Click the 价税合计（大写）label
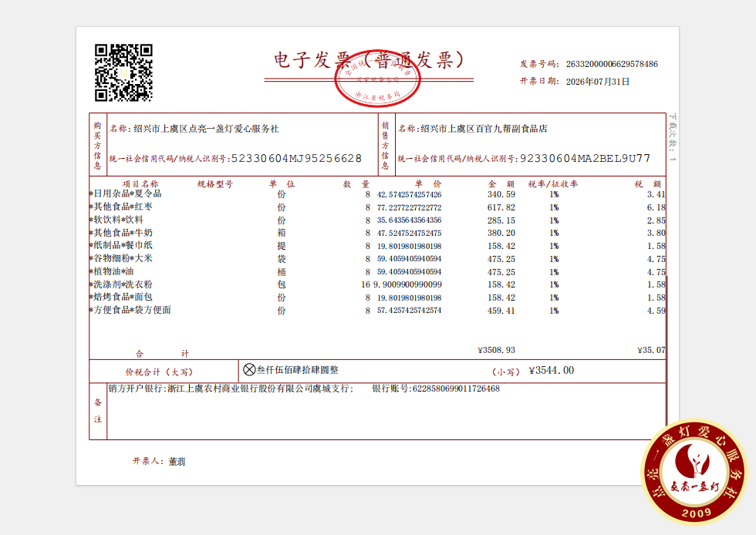This screenshot has height=535, width=756. tap(160, 372)
